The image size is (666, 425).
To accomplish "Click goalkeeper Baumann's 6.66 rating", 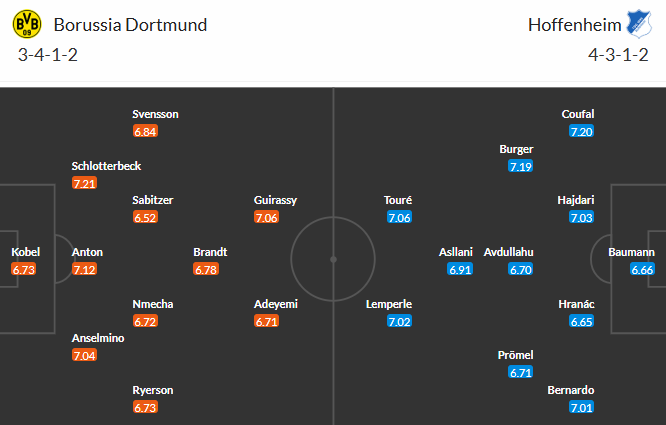I will pyautogui.click(x=643, y=269).
